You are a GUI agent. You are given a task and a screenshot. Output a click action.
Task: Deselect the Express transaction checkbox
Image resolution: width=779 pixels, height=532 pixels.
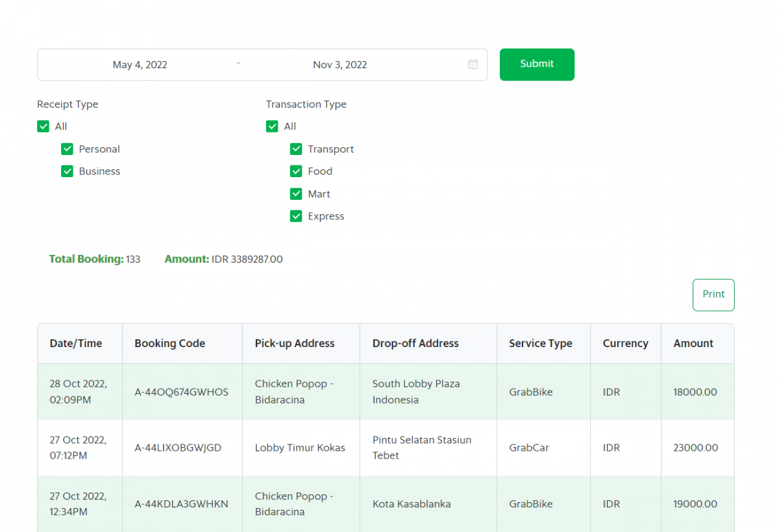(297, 216)
